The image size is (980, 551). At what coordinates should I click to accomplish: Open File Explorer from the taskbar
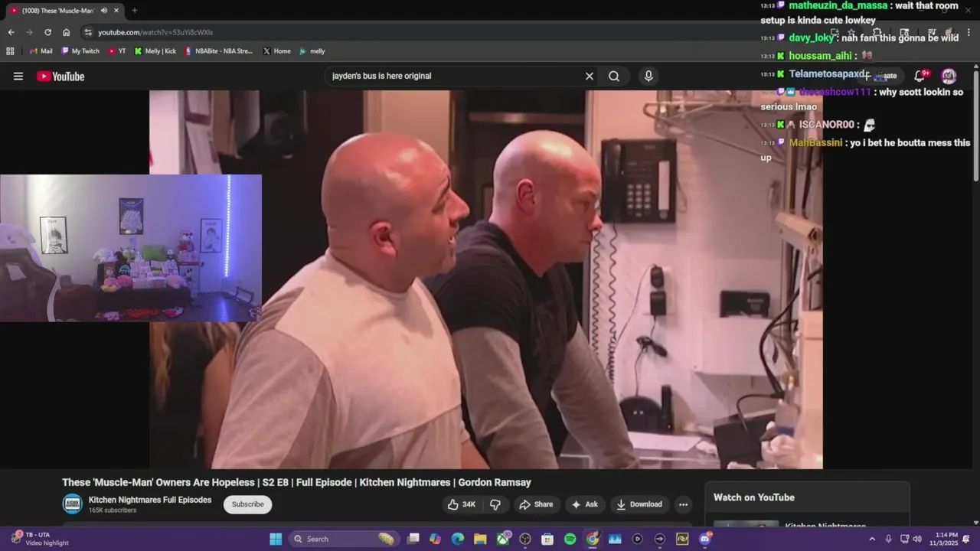480,539
